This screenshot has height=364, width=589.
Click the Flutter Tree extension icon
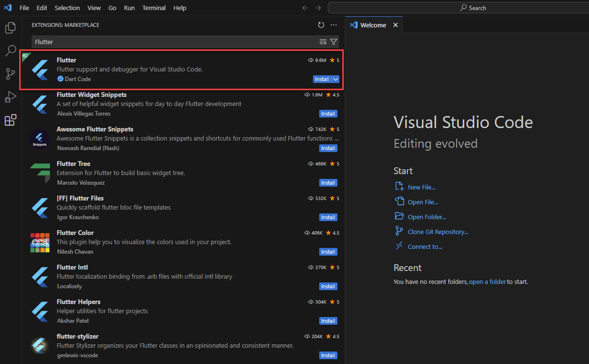40,173
